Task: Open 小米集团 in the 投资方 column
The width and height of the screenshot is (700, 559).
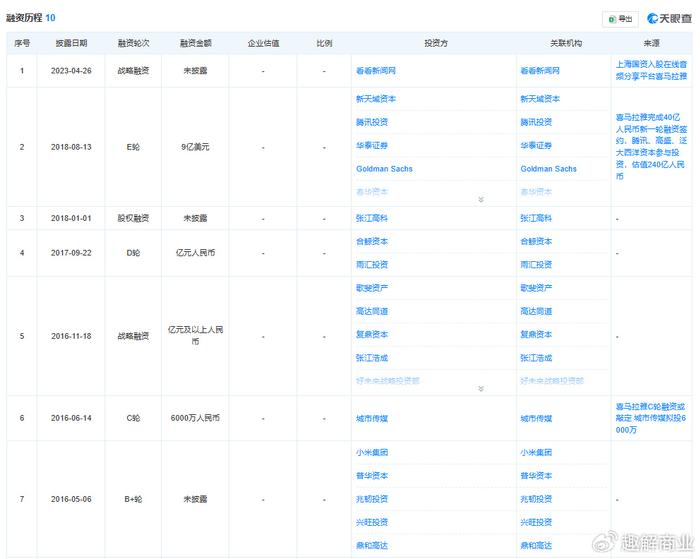Action: pyautogui.click(x=372, y=452)
